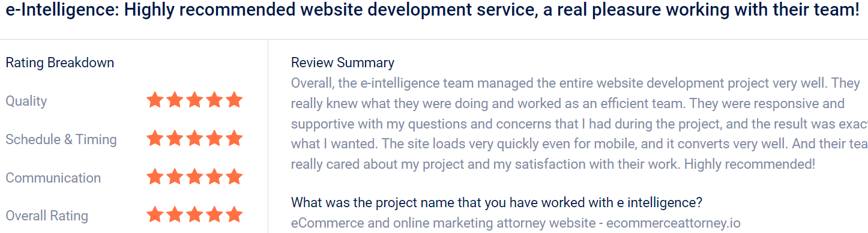868x233 pixels.
Task: Click the fifth star in Quality rating
Action: pos(234,100)
